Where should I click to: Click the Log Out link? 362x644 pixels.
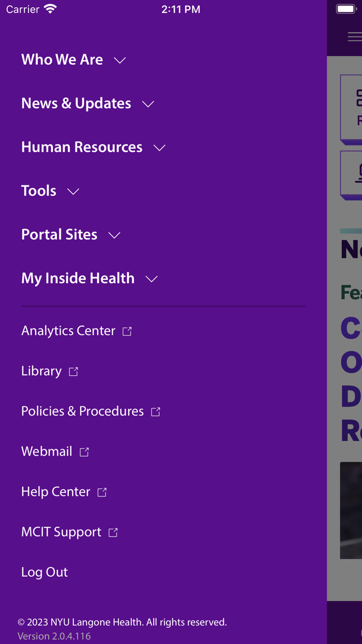point(44,572)
